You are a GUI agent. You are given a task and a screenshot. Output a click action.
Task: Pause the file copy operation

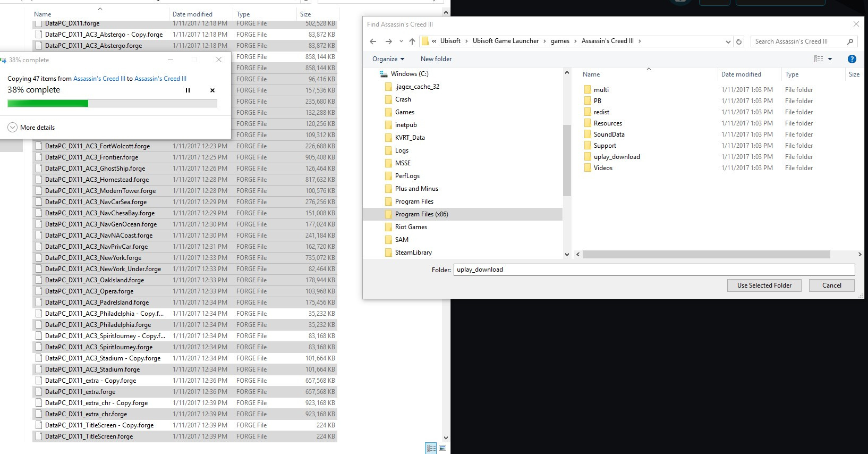[x=188, y=90]
